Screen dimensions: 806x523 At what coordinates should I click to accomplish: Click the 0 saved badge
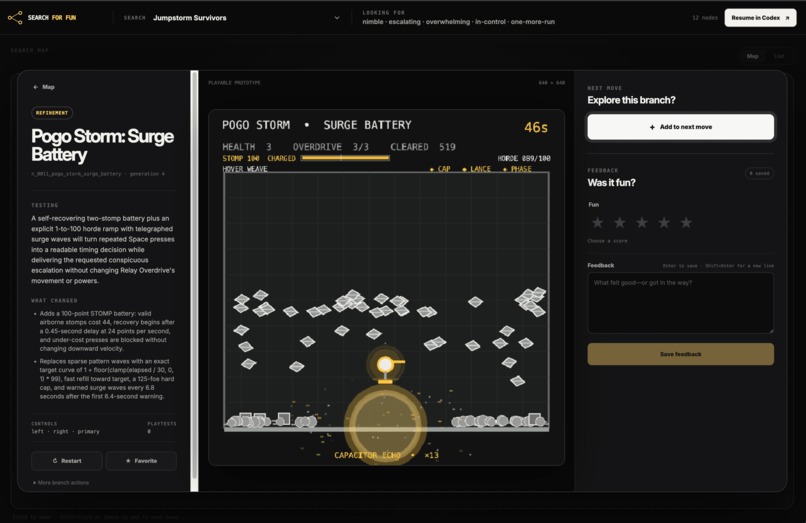(x=759, y=173)
